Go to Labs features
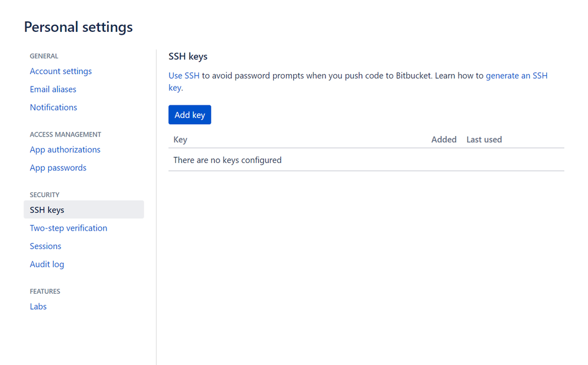 [38, 307]
